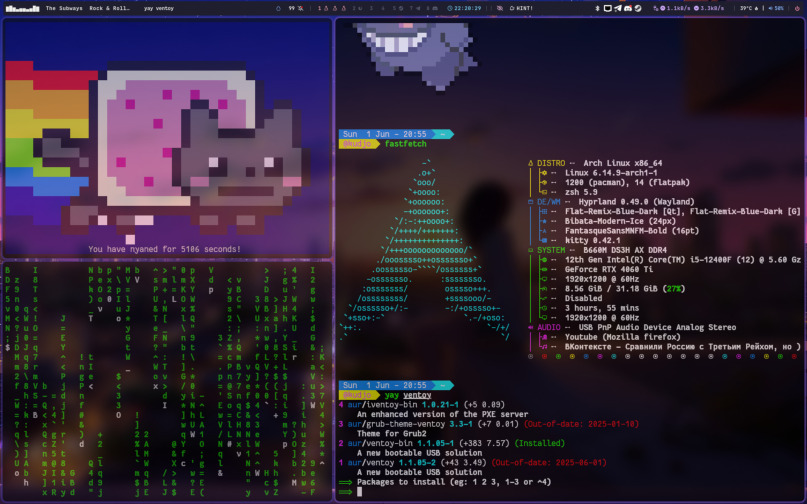Click 'Packages to install' prompt line

454,482
